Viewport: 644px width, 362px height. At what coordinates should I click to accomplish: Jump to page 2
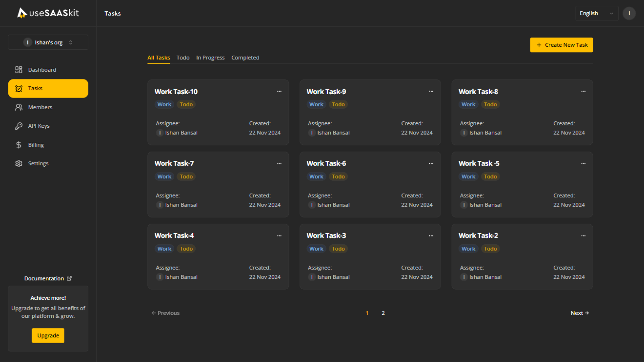(383, 313)
